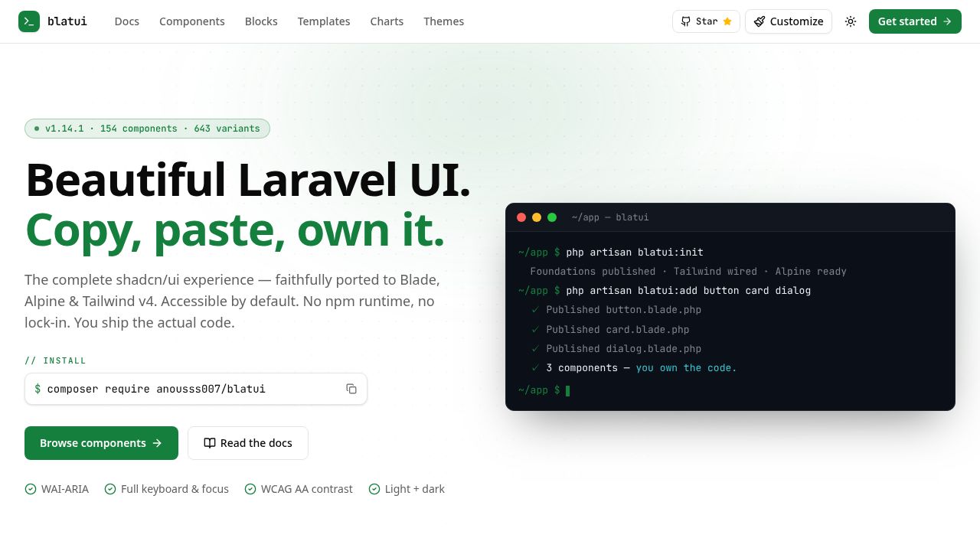Viewport: 980px width, 551px height.
Task: Click the arrow in Browse components
Action: (x=157, y=443)
